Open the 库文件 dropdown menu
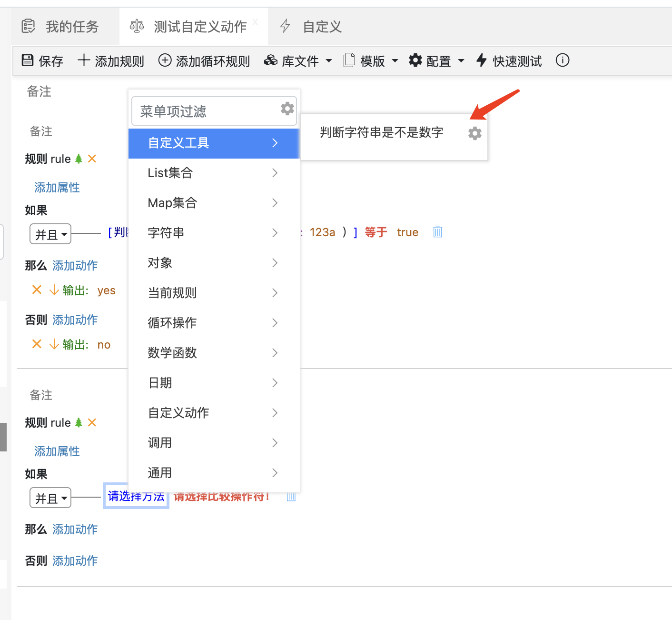This screenshot has height=620, width=672. click(298, 61)
